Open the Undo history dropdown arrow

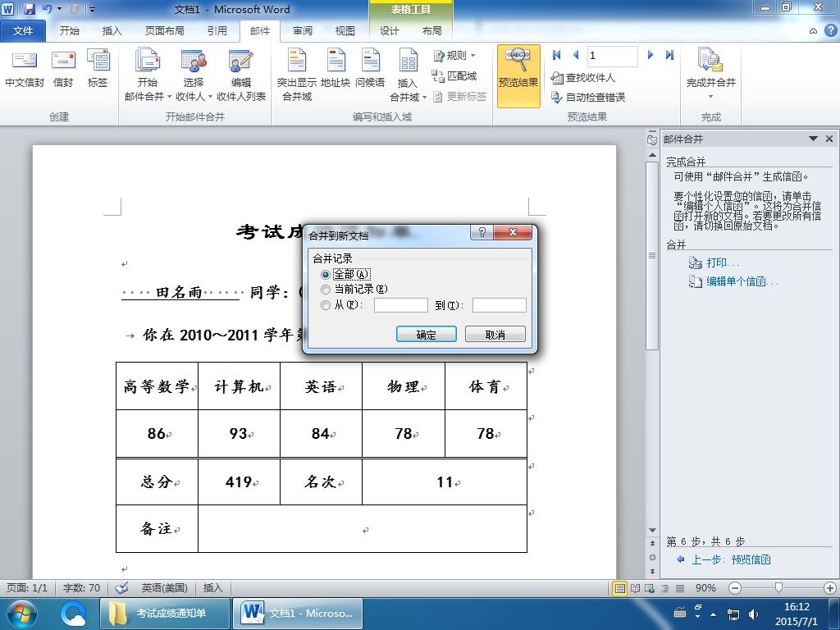[x=59, y=9]
